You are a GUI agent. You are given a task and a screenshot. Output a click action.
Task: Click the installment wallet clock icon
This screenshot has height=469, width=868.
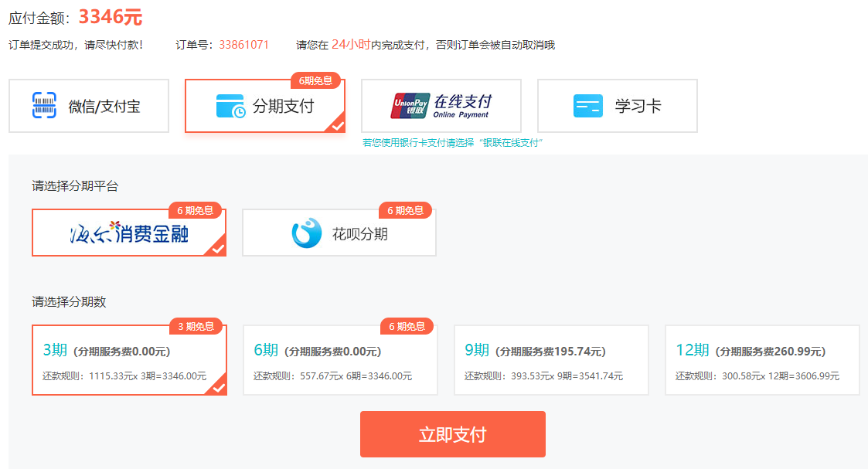pos(230,106)
